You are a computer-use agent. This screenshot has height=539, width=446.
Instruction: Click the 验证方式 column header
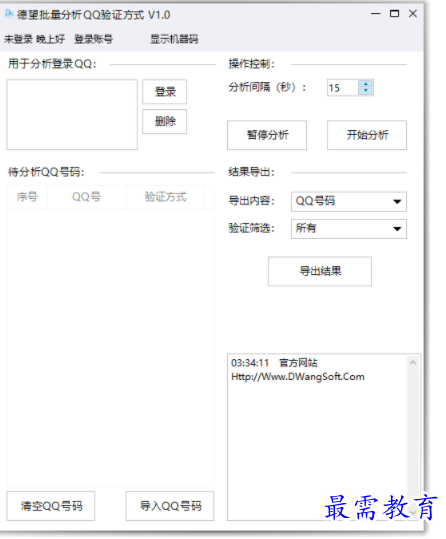pyautogui.click(x=165, y=197)
